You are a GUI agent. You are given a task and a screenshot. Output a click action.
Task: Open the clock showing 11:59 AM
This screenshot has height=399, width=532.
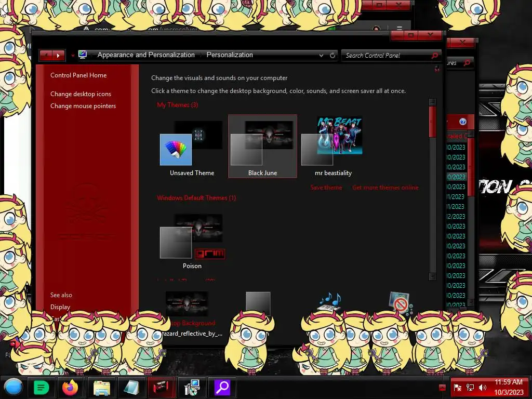[x=508, y=382]
